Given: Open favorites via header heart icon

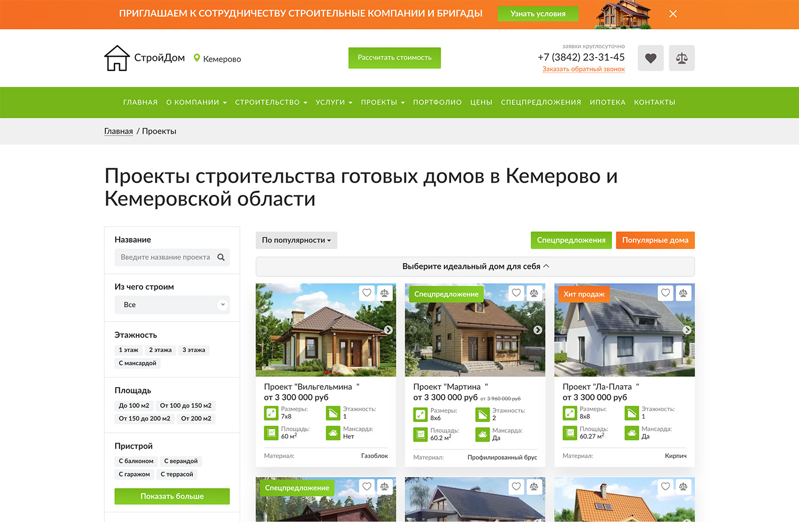Looking at the screenshot, I should (650, 58).
